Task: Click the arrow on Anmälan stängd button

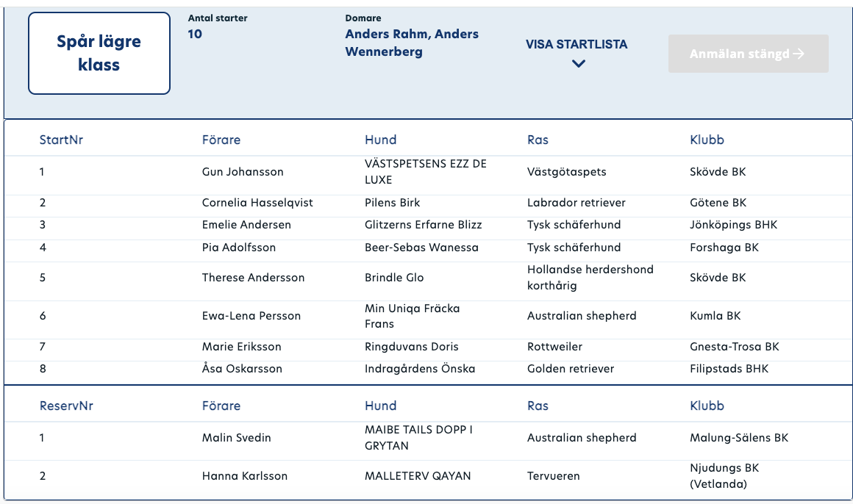Action: [799, 54]
